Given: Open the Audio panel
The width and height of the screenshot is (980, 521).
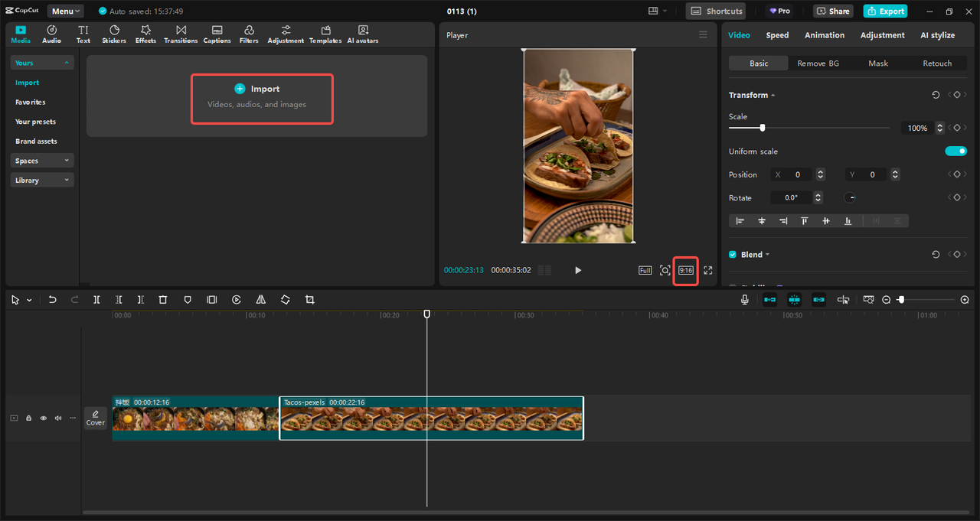Looking at the screenshot, I should (x=52, y=34).
